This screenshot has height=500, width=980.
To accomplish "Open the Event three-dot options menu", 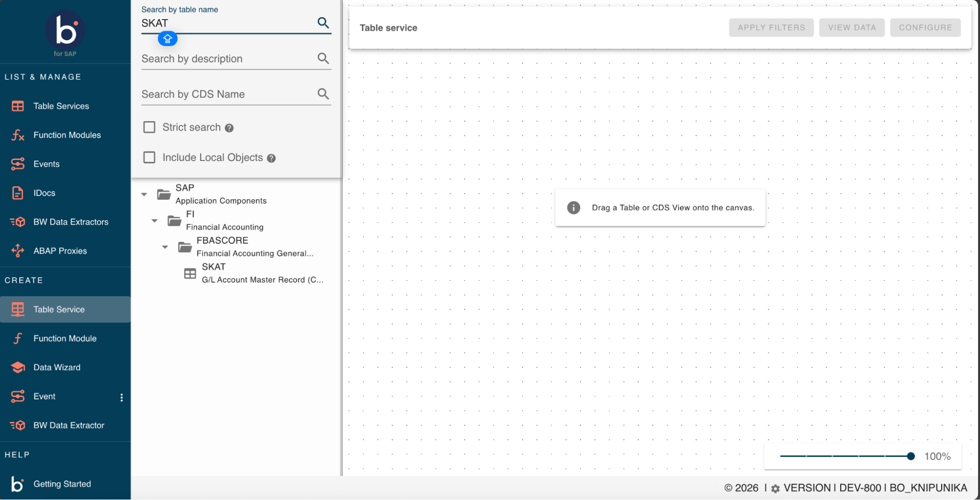I will [122, 397].
